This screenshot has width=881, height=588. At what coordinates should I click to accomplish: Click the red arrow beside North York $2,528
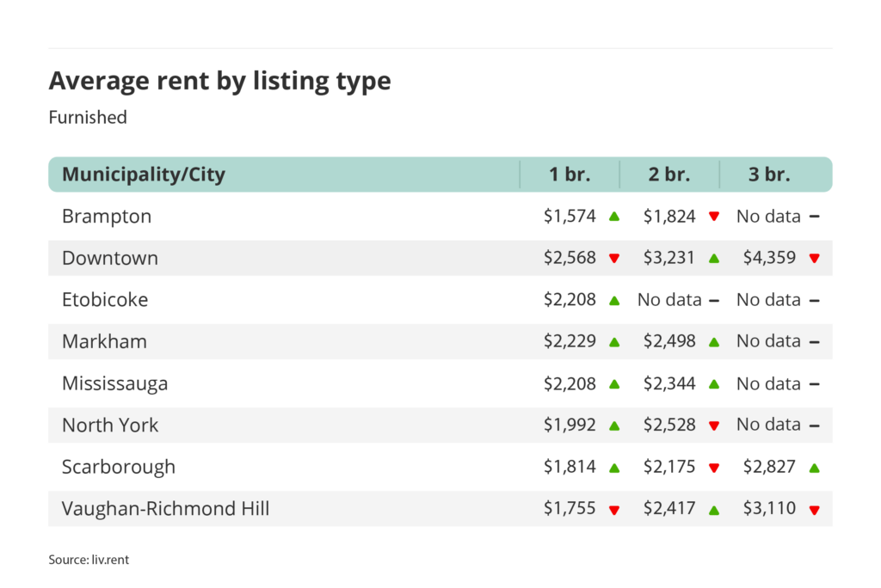(714, 426)
